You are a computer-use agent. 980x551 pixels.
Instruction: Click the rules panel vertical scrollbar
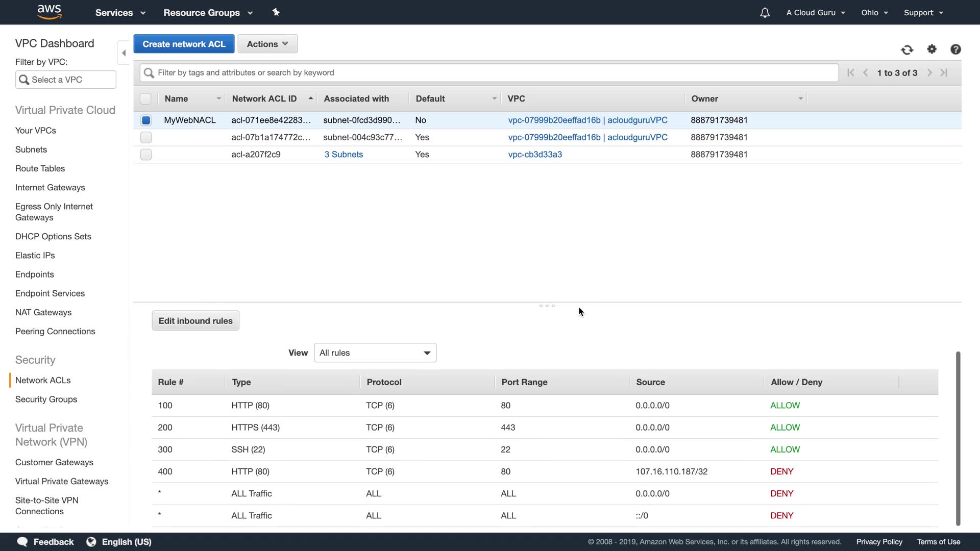958,439
